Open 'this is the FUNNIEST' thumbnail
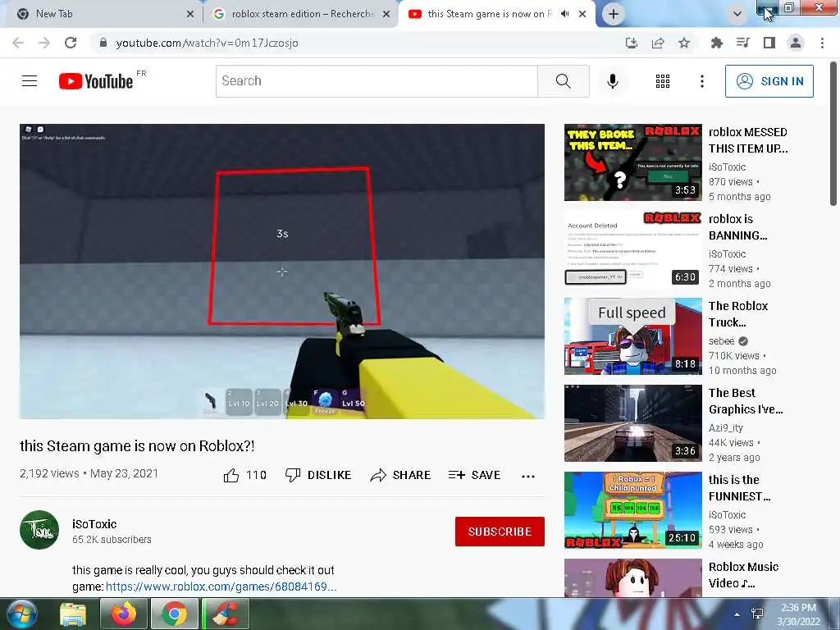 632,510
